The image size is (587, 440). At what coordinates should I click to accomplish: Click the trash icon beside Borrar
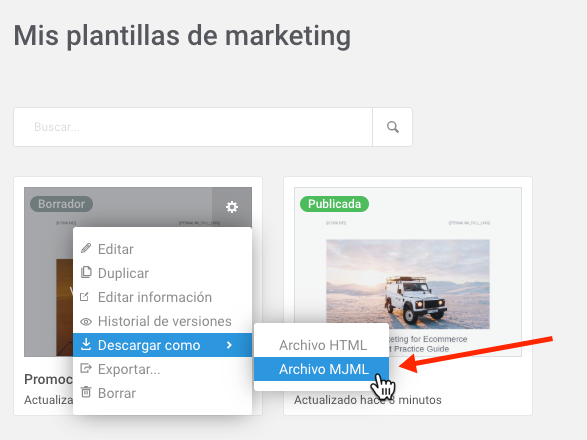click(x=86, y=392)
